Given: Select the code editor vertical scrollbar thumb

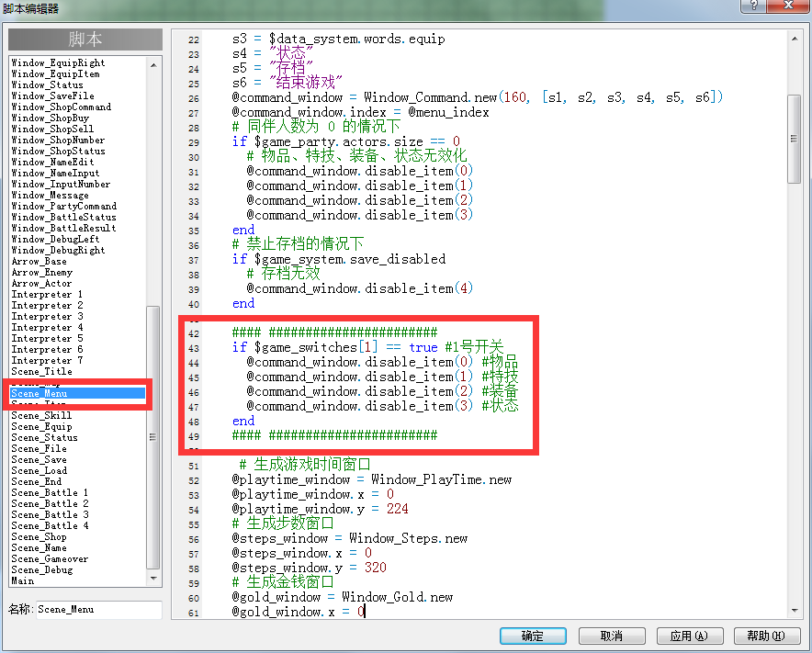Looking at the screenshot, I should click(x=794, y=139).
